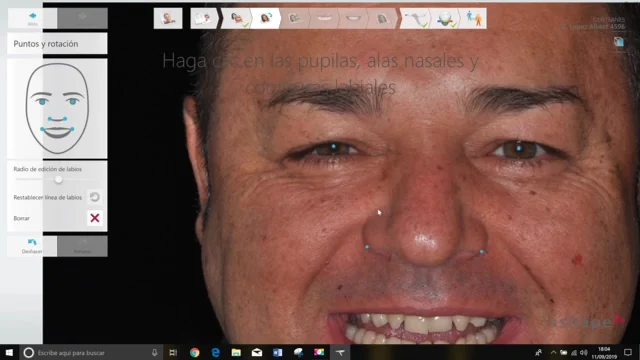Open the Mail app from the taskbar

click(257, 353)
